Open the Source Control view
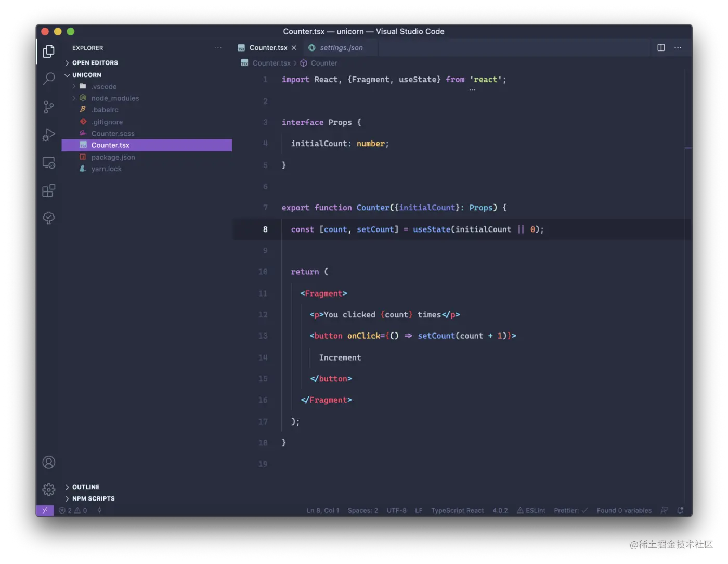Viewport: 728px width, 564px height. tap(48, 107)
